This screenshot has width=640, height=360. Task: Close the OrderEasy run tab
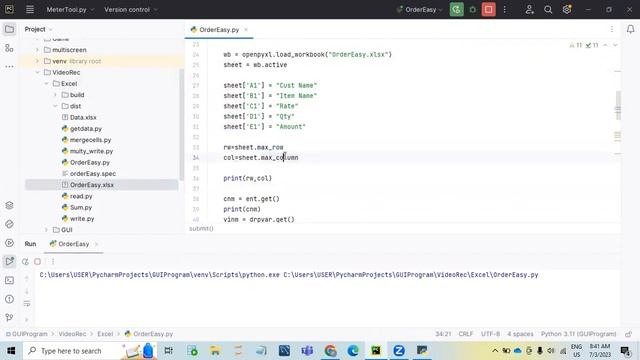click(97, 244)
